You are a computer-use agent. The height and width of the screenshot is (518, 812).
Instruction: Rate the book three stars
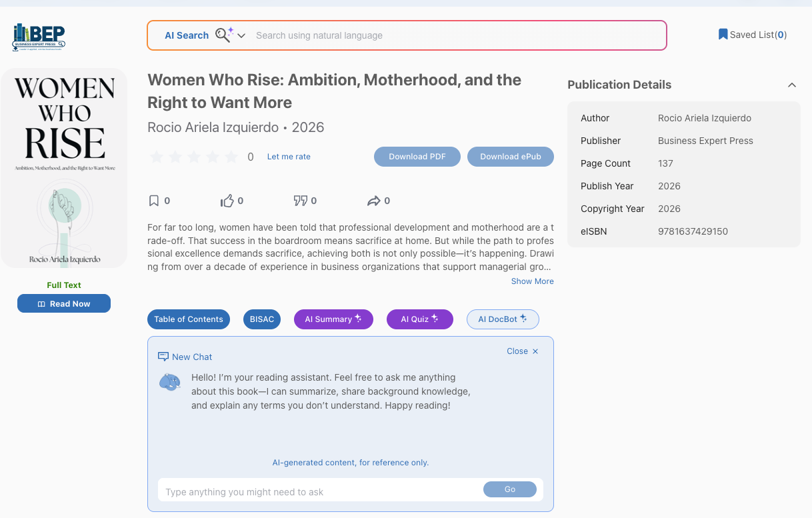click(194, 157)
